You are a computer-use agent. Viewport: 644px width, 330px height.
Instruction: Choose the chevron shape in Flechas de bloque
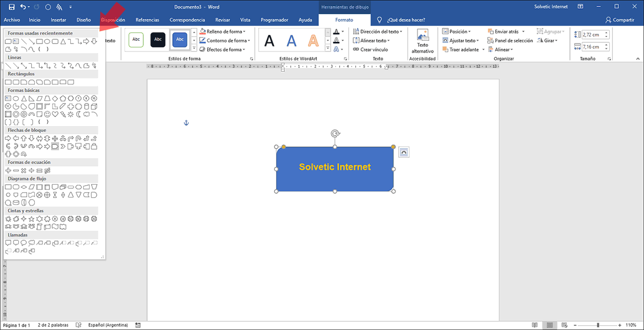pyautogui.click(x=63, y=146)
